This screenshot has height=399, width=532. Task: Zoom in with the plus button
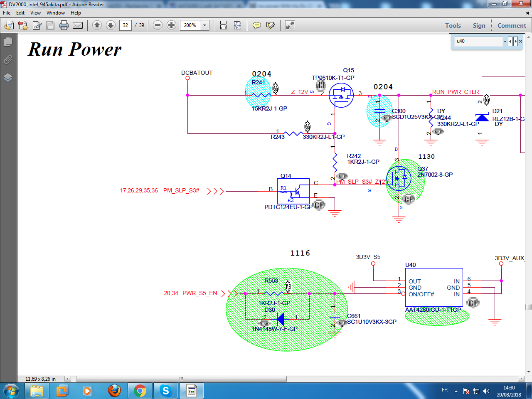[171, 25]
